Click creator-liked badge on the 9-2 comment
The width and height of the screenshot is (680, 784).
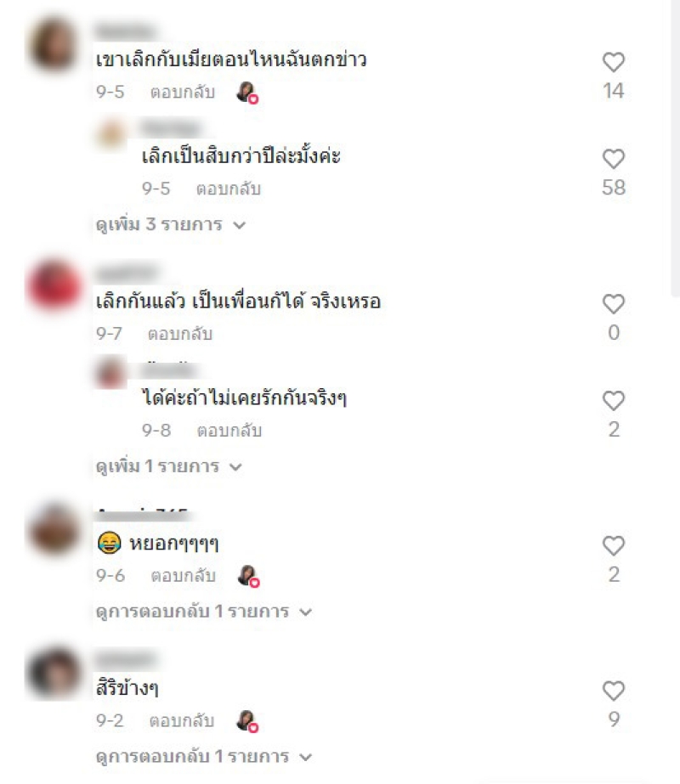pyautogui.click(x=247, y=721)
